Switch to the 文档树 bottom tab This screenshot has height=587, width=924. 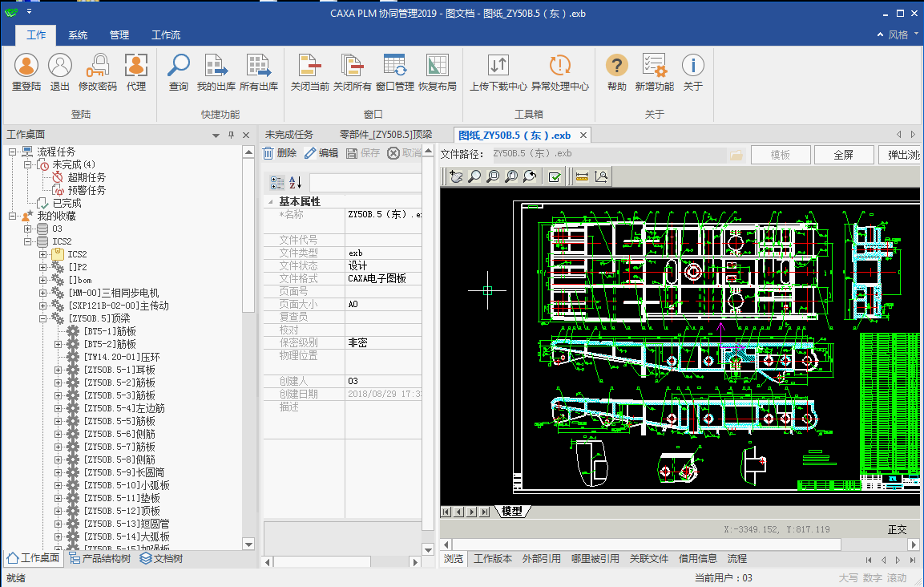161,558
